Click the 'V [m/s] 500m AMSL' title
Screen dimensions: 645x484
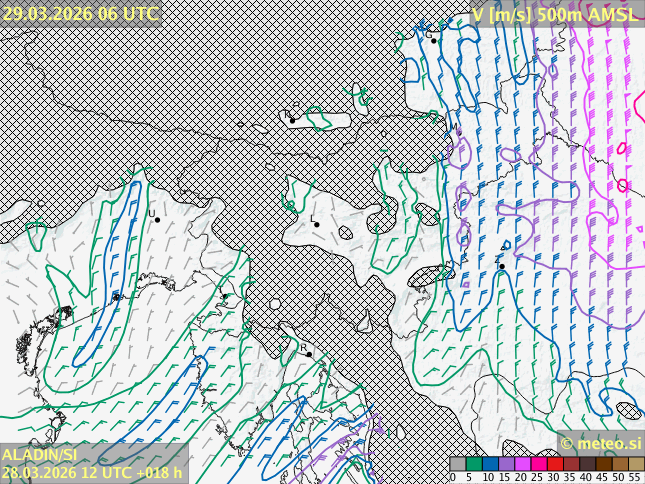coord(553,14)
